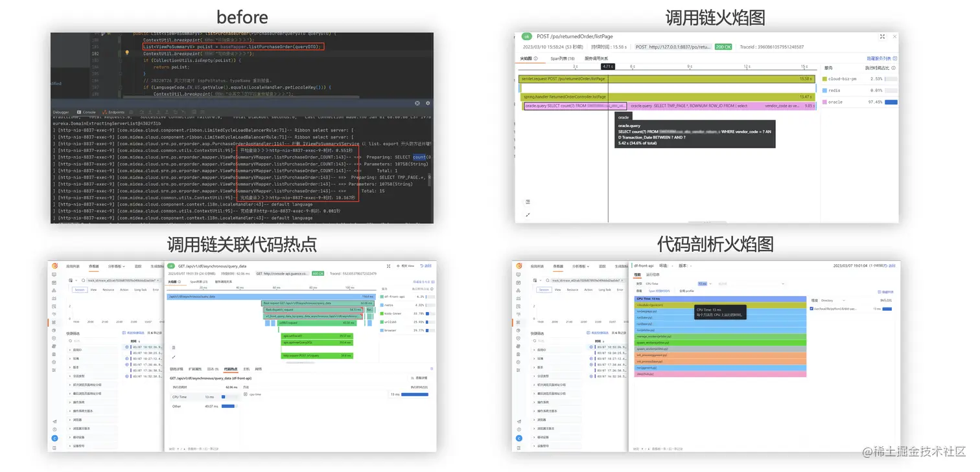Click redis service row in 调用链火焰图
The image size is (980, 472).
click(860, 91)
